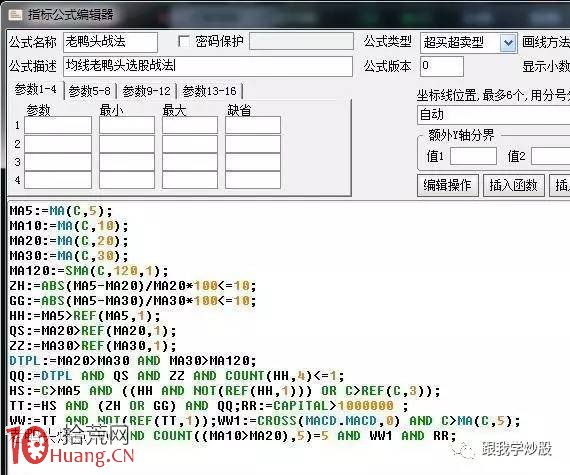Switch to the 参数1-4 tab

pyautogui.click(x=36, y=89)
